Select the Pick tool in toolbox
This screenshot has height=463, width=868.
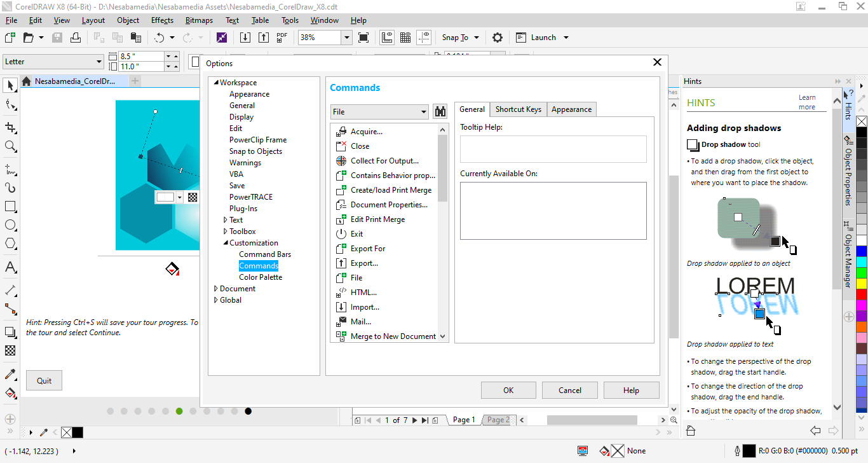point(10,85)
